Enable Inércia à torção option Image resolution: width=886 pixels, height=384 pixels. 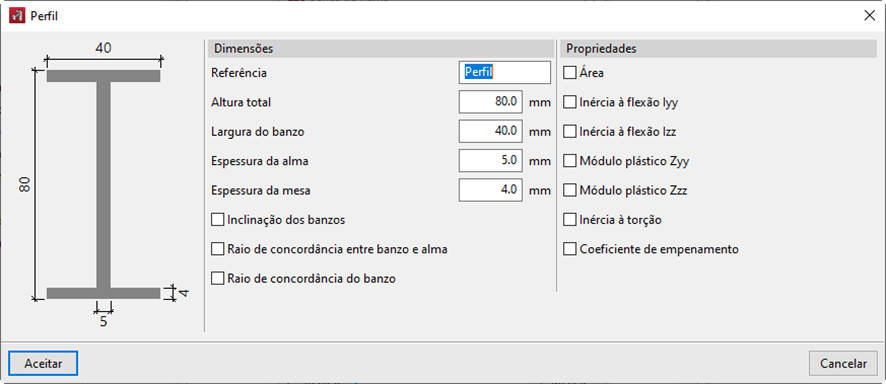[x=570, y=220]
